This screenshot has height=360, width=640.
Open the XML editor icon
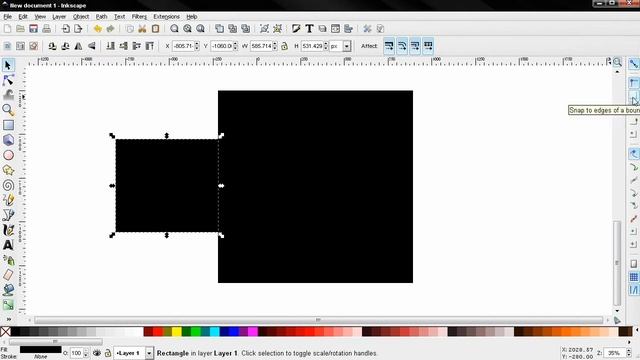[x=335, y=29]
